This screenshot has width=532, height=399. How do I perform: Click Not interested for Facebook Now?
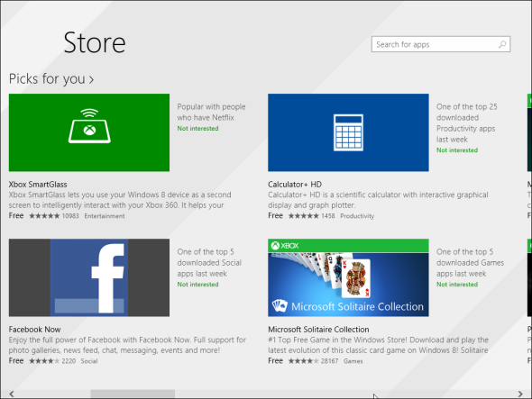(197, 285)
